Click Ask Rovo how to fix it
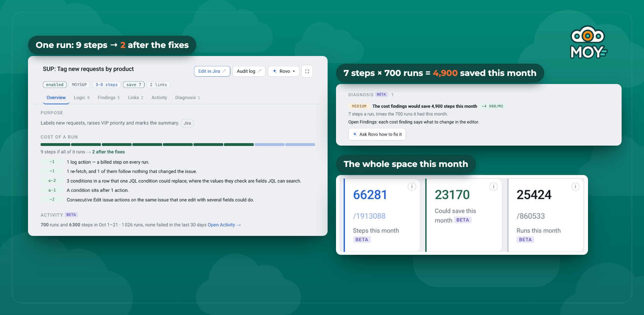This screenshot has height=315, width=644. click(377, 134)
